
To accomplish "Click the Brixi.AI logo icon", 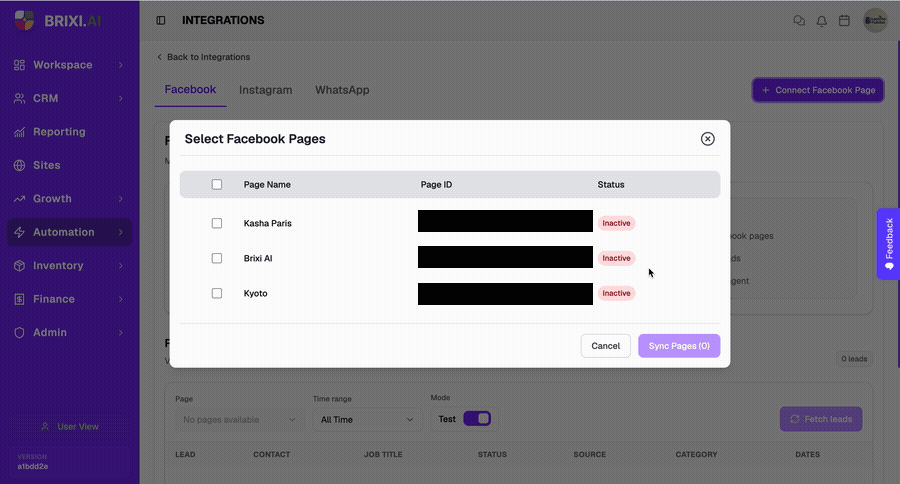I will click(24, 21).
